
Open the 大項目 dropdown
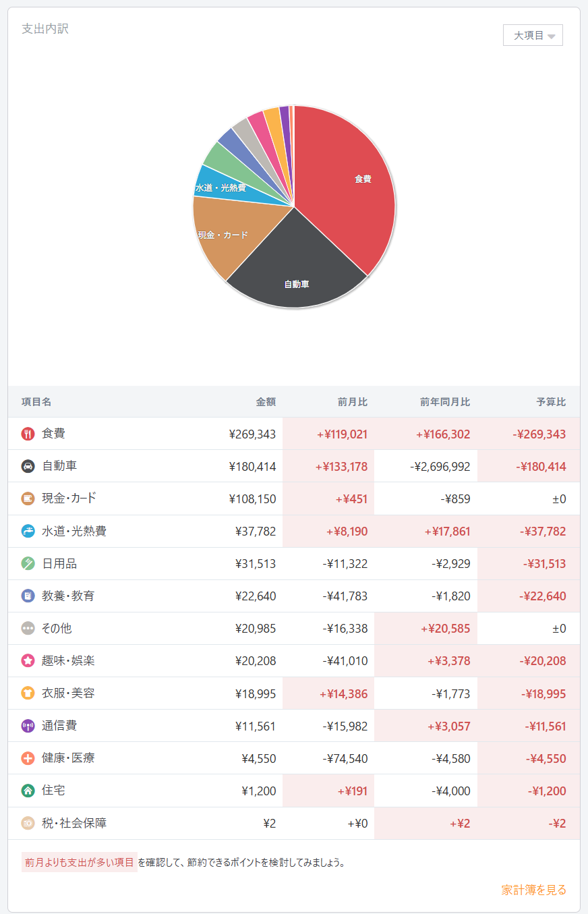[x=533, y=35]
